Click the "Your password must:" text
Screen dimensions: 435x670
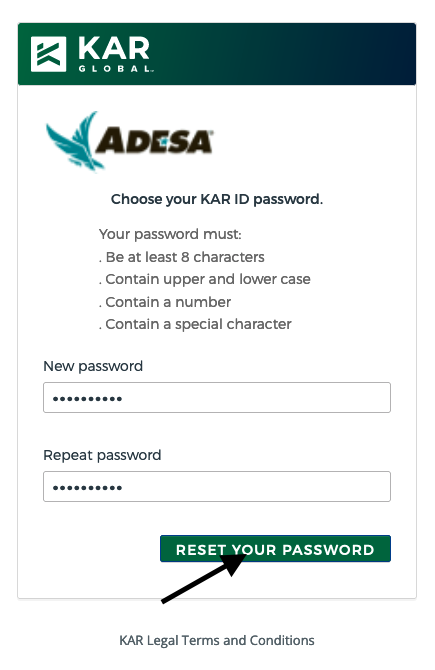(170, 234)
